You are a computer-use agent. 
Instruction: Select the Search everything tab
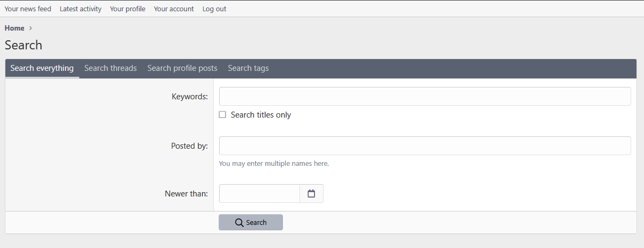click(42, 68)
